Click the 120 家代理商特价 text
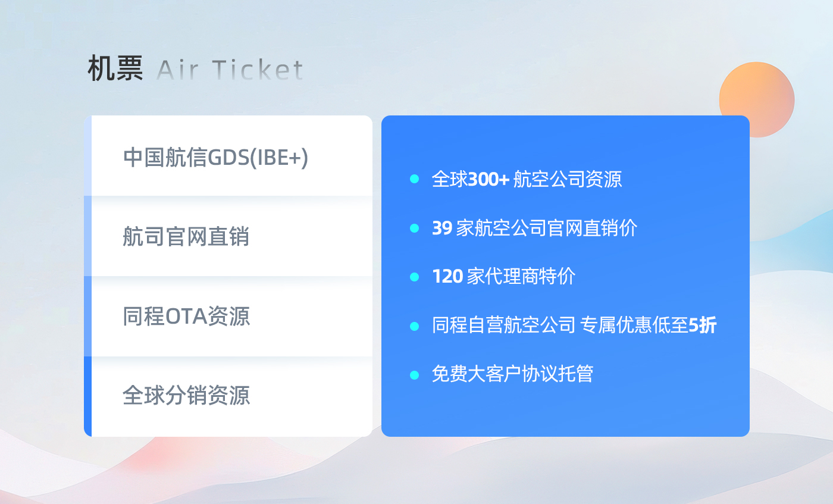 pos(503,277)
